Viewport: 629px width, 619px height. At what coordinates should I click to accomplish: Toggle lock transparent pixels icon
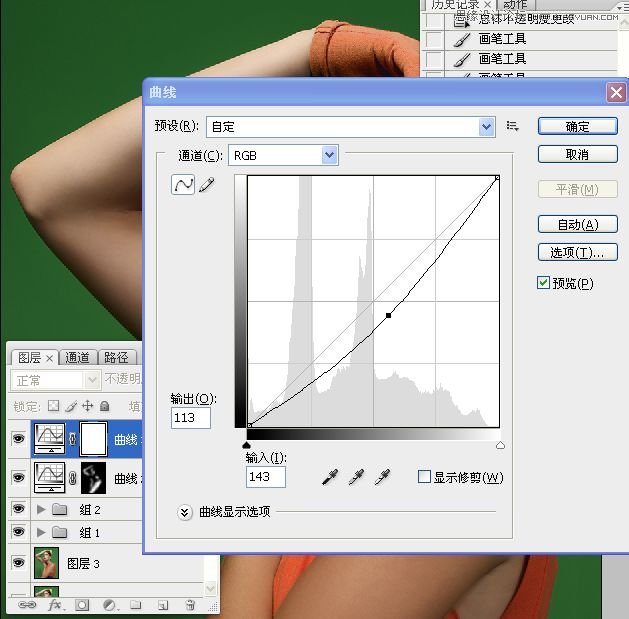(53, 406)
